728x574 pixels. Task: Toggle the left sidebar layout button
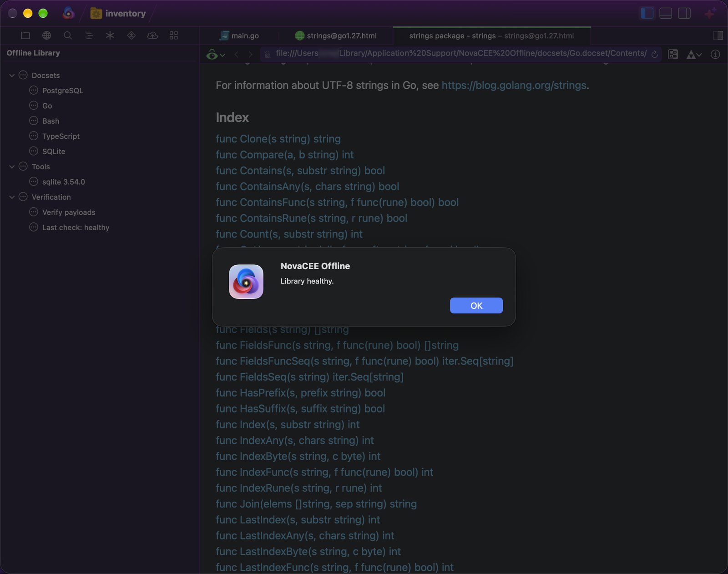click(647, 13)
